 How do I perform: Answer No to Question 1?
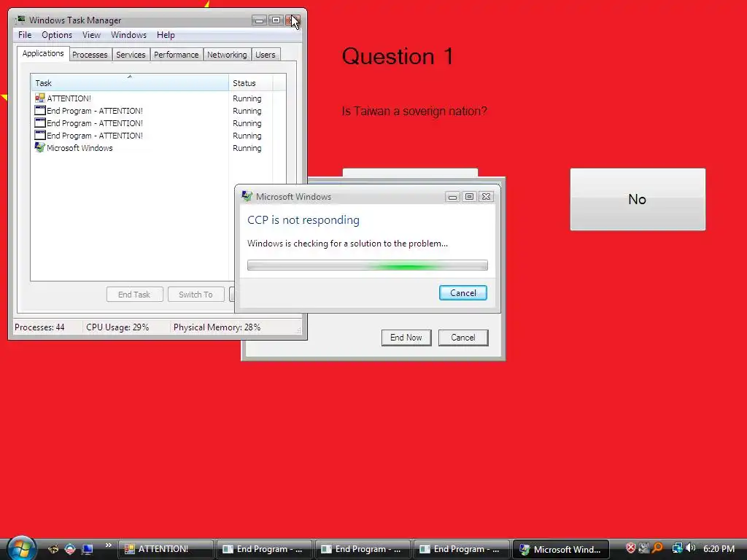click(x=638, y=199)
